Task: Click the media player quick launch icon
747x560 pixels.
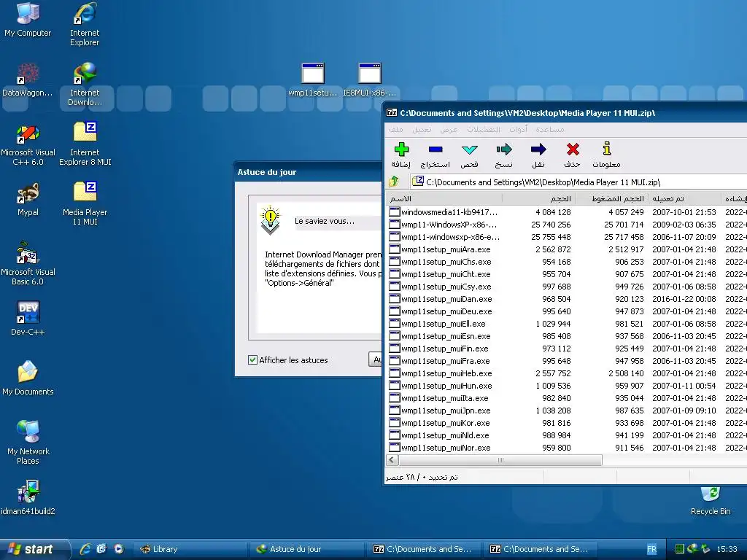Action: (119, 549)
